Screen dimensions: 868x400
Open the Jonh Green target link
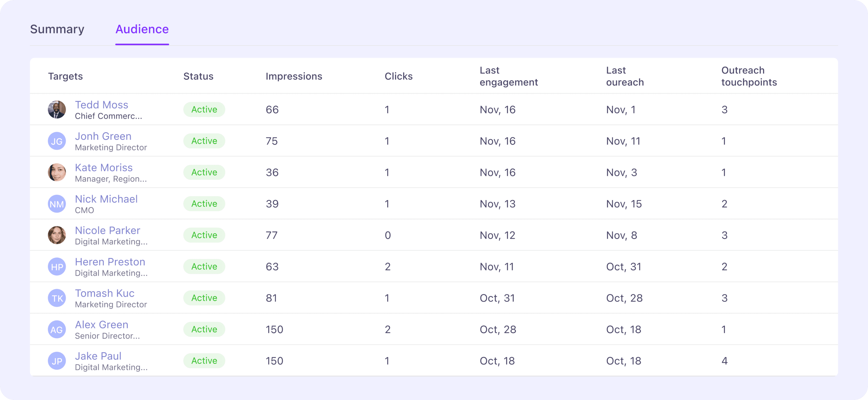point(103,136)
